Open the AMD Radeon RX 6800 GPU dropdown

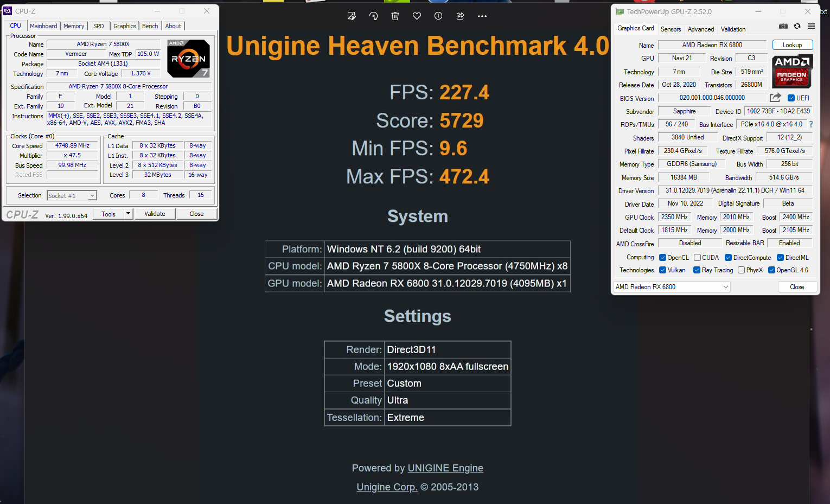pyautogui.click(x=672, y=287)
